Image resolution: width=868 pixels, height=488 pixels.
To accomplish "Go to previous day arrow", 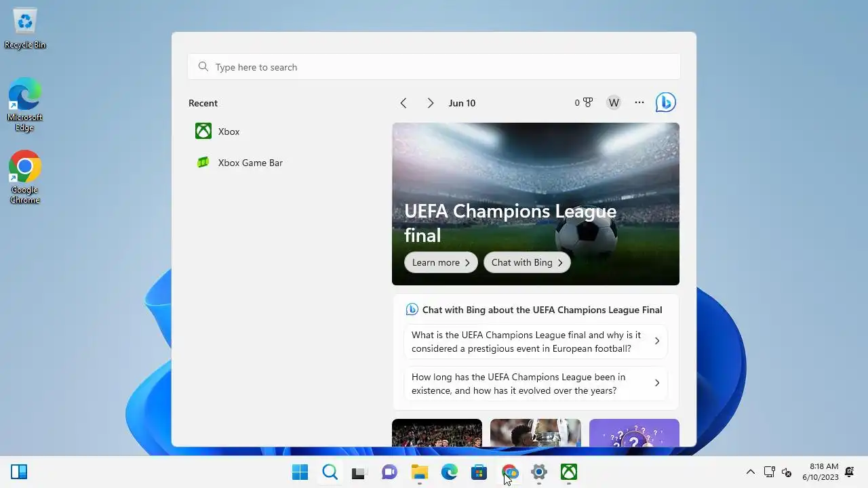I will coord(403,103).
